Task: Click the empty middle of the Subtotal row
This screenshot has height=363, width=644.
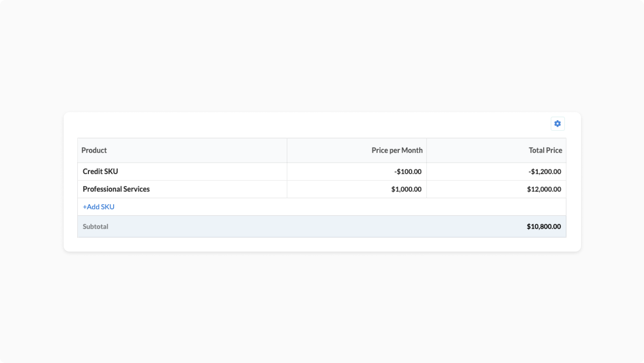Action: click(315, 226)
